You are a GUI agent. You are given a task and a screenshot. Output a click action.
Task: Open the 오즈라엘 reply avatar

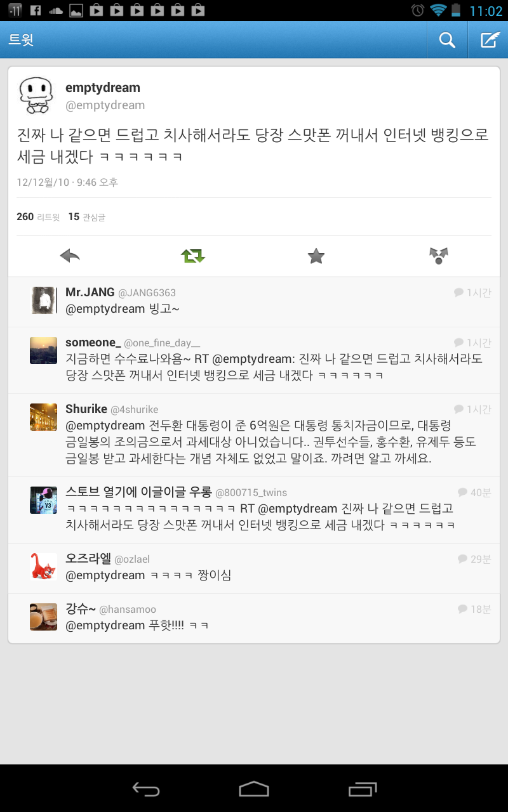pos(44,566)
